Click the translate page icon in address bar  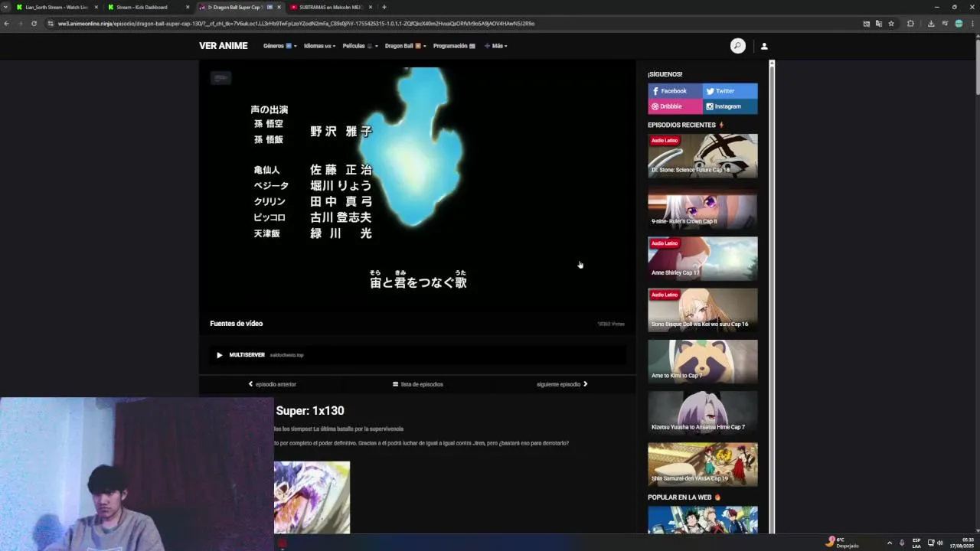click(x=879, y=24)
